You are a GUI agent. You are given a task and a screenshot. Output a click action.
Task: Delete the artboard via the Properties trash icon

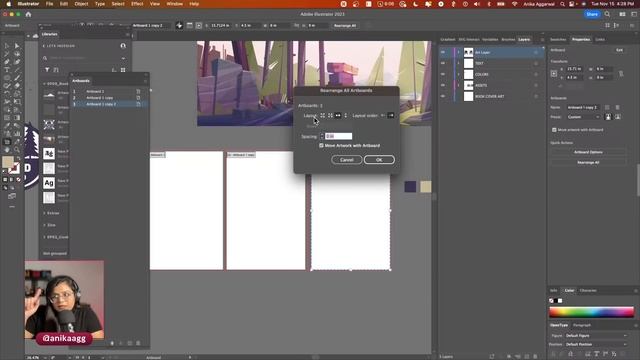(x=618, y=107)
